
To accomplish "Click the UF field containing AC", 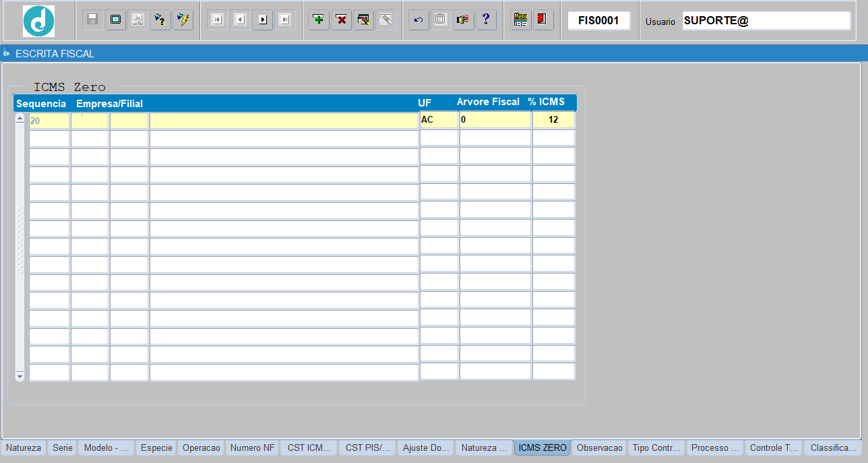I will pos(439,120).
